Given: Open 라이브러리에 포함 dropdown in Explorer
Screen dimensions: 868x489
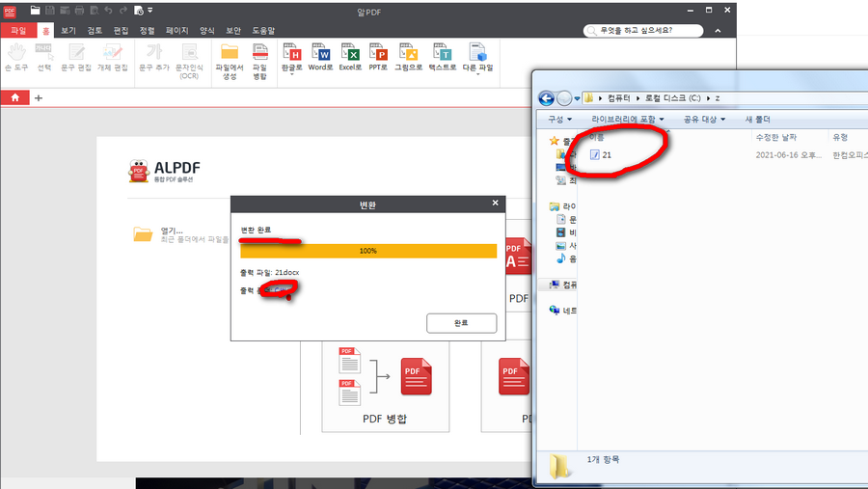Looking at the screenshot, I should point(627,119).
